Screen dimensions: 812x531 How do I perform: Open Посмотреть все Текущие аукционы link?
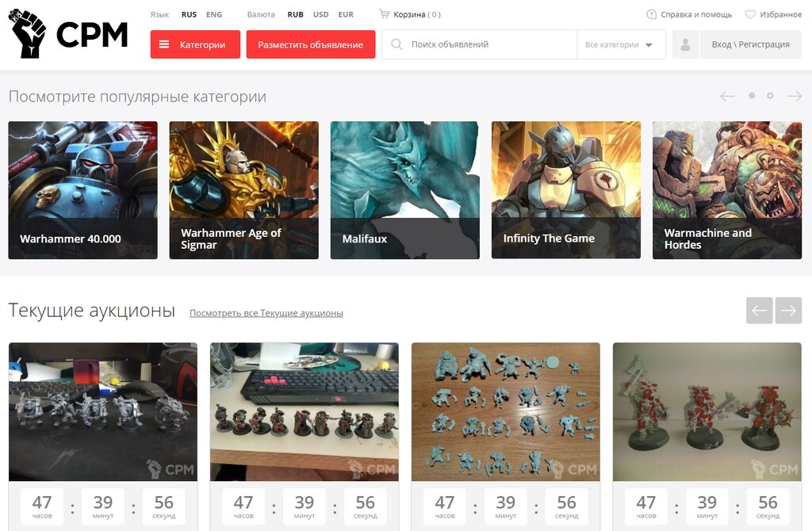[x=266, y=313]
